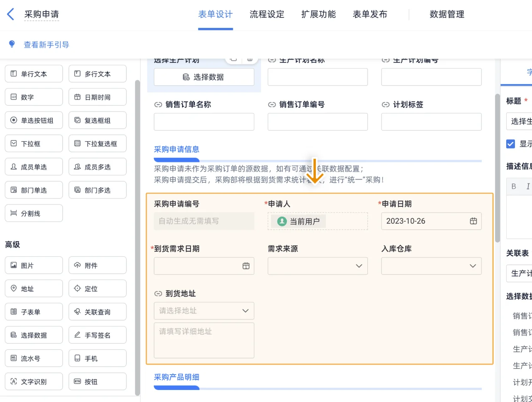Open the 数据管理 tab
This screenshot has width=532, height=402.
446,14
